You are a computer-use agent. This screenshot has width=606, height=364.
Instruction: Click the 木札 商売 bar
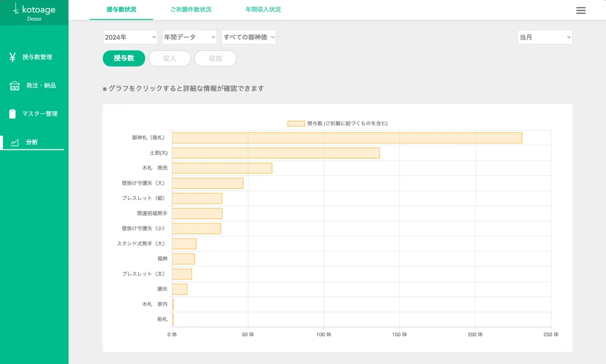pyautogui.click(x=222, y=168)
